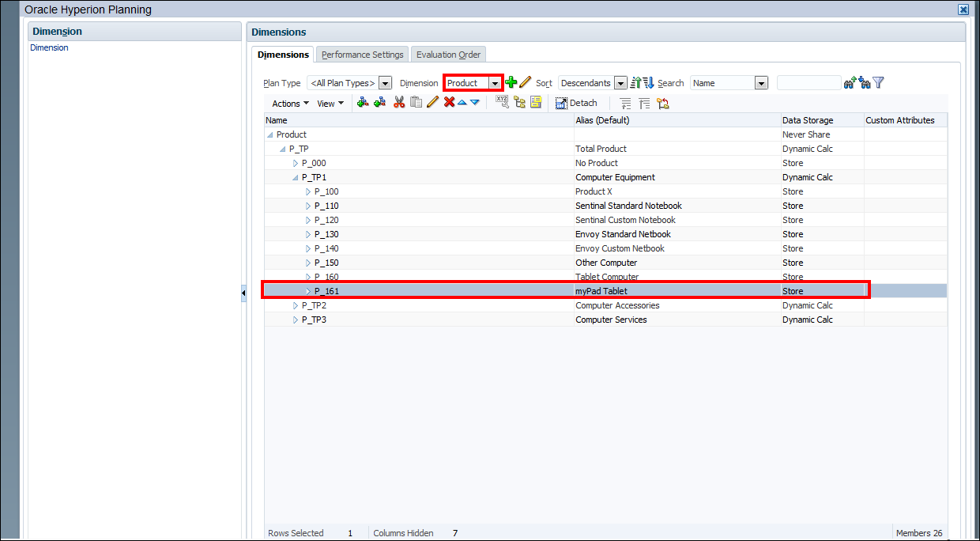The width and height of the screenshot is (980, 541).
Task: Expand the P_100 node
Action: 308,191
